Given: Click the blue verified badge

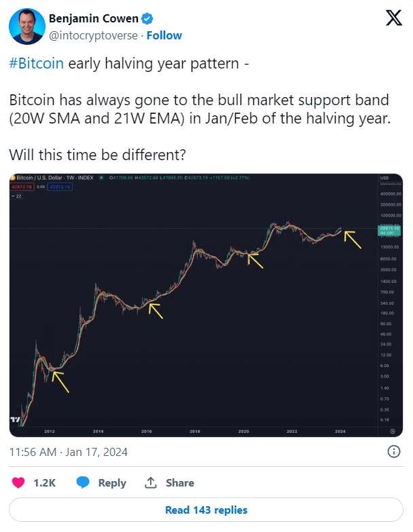Looking at the screenshot, I should [x=147, y=19].
